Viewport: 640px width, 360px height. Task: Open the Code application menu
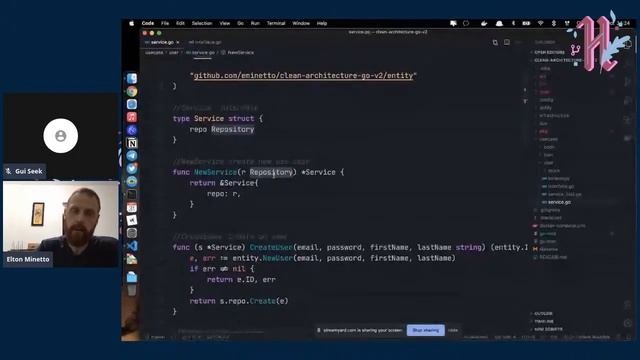(148, 23)
